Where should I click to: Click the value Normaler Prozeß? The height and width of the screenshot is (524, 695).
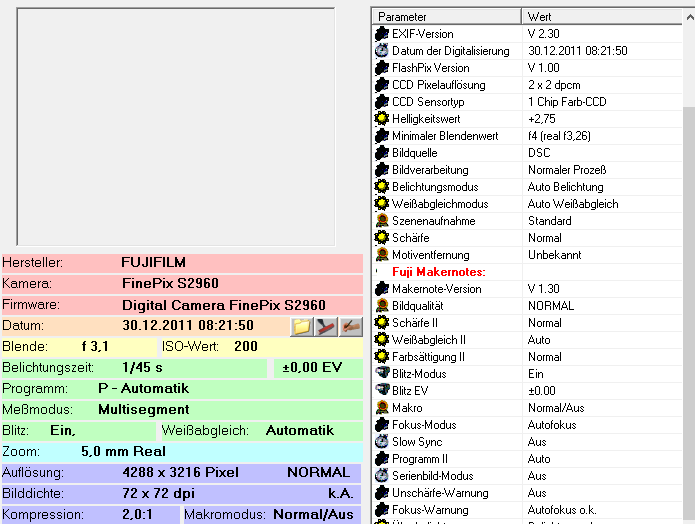click(567, 170)
